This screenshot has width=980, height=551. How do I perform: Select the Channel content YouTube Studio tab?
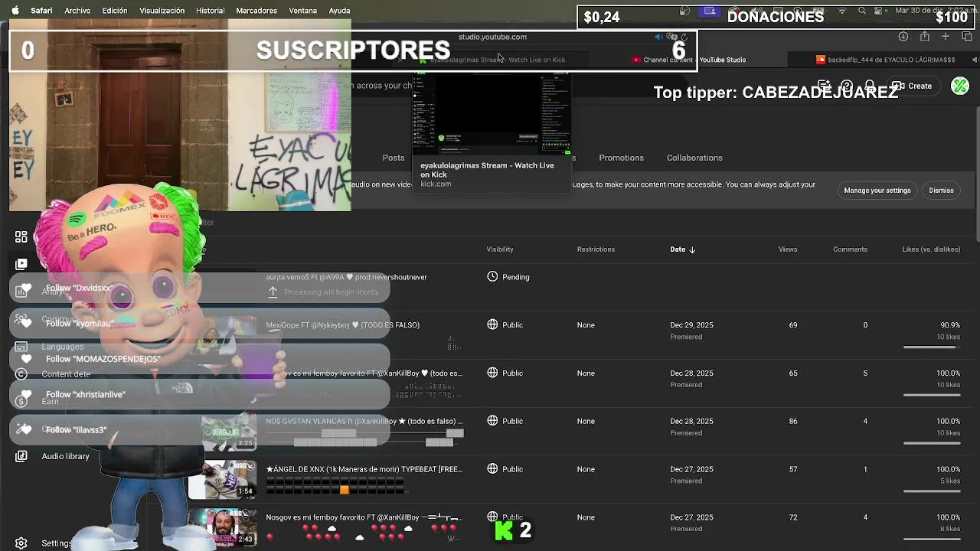click(689, 60)
